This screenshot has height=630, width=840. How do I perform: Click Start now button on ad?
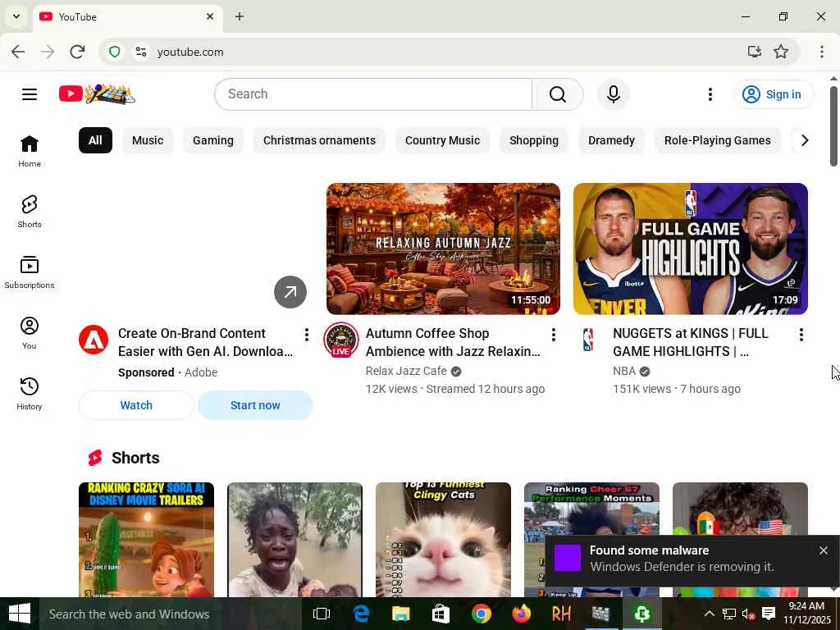pos(255,405)
